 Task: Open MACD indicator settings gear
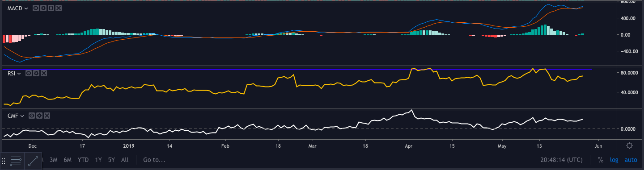[x=43, y=8]
